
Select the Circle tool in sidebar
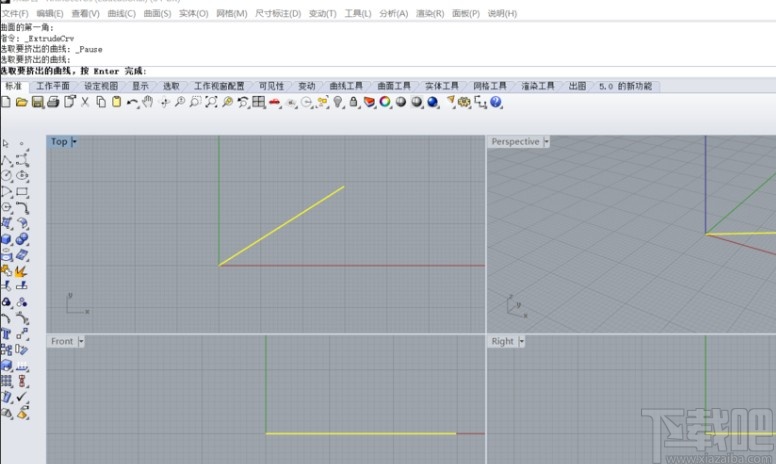(x=6, y=176)
